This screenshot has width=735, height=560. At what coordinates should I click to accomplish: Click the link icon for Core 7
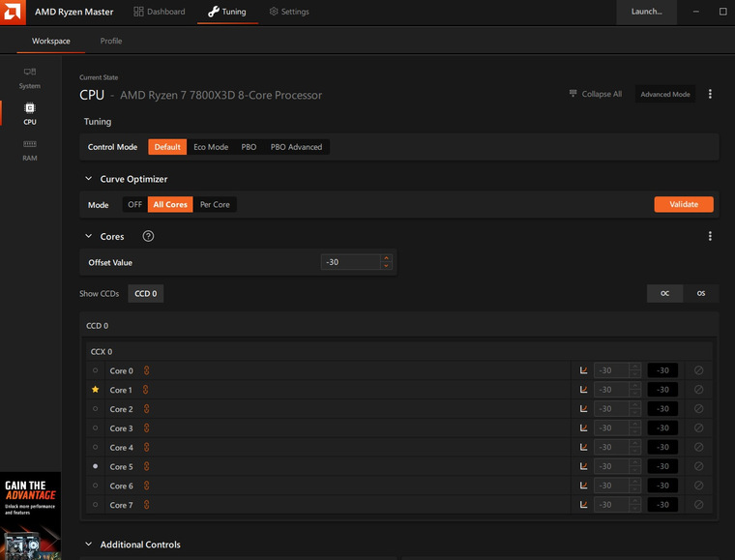coord(146,505)
